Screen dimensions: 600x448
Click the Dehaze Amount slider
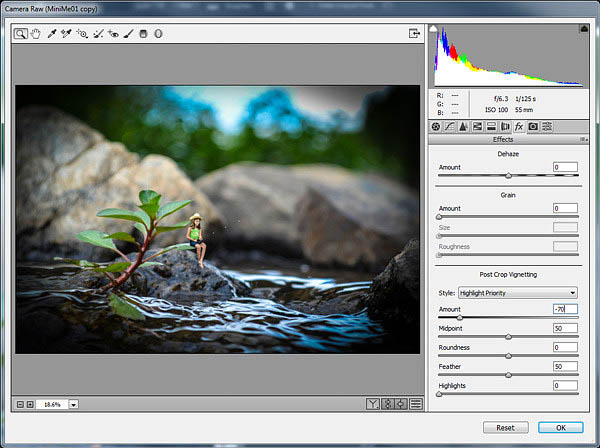pyautogui.click(x=508, y=176)
